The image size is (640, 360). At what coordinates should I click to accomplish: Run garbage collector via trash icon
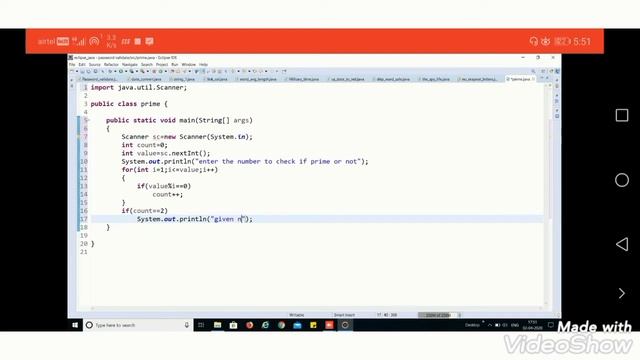[460, 315]
